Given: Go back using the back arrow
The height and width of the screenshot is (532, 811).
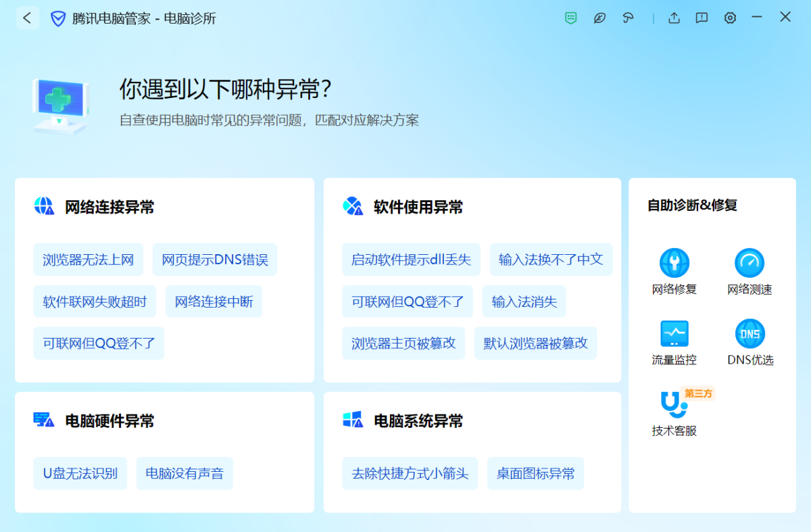Looking at the screenshot, I should coord(28,18).
